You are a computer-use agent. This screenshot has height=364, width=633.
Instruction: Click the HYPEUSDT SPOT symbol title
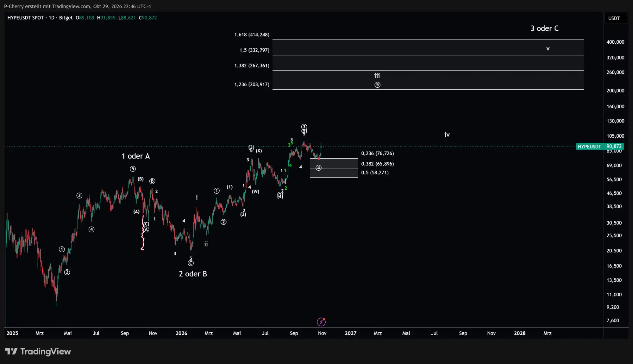(x=26, y=18)
